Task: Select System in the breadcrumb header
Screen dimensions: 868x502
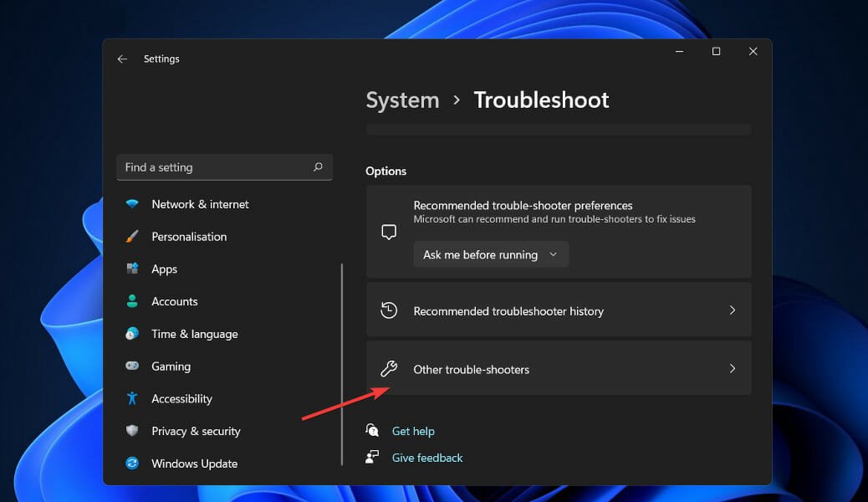Action: pos(402,100)
